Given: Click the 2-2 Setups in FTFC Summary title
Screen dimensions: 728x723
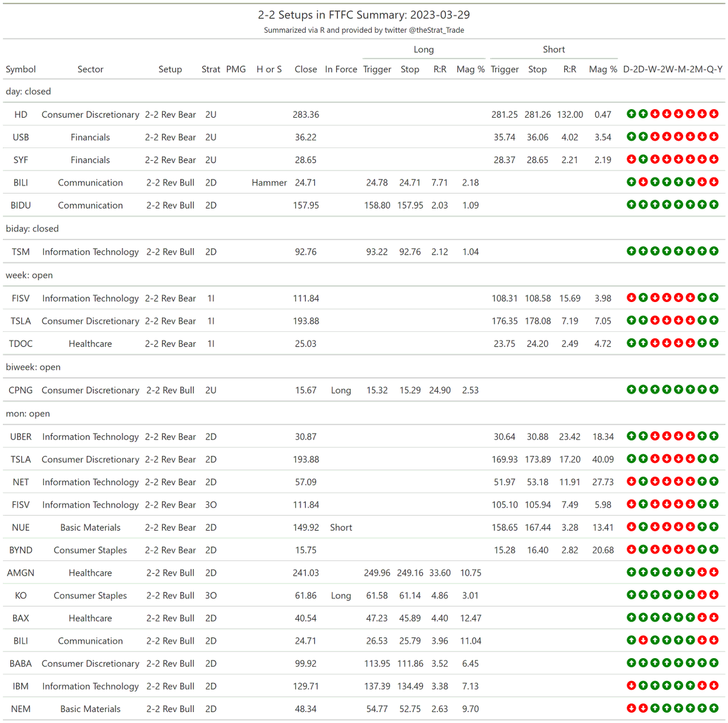Looking at the screenshot, I should pos(364,15).
